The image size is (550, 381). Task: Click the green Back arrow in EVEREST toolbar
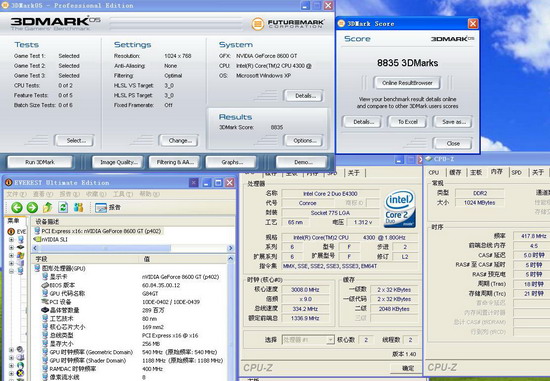point(16,207)
